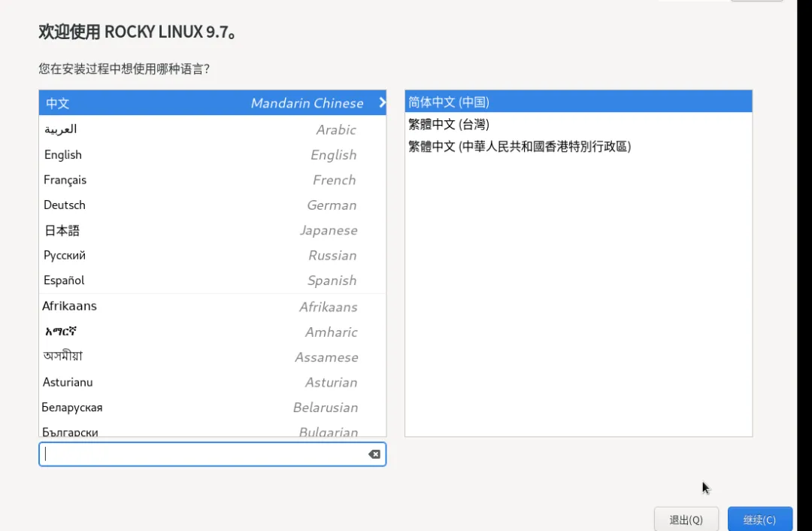Image resolution: width=812 pixels, height=531 pixels.
Task: Click the chevron arrow on the 中文 row
Action: pos(382,102)
